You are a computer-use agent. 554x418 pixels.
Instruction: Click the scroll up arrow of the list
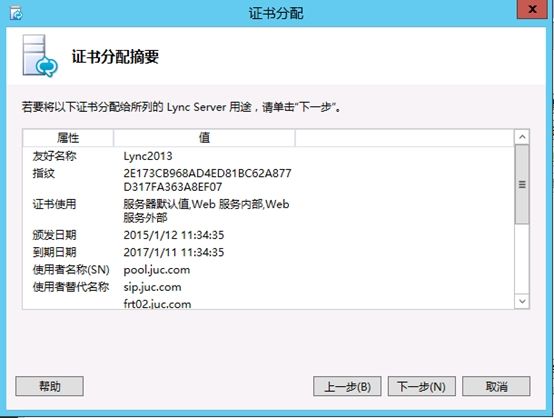pyautogui.click(x=522, y=137)
